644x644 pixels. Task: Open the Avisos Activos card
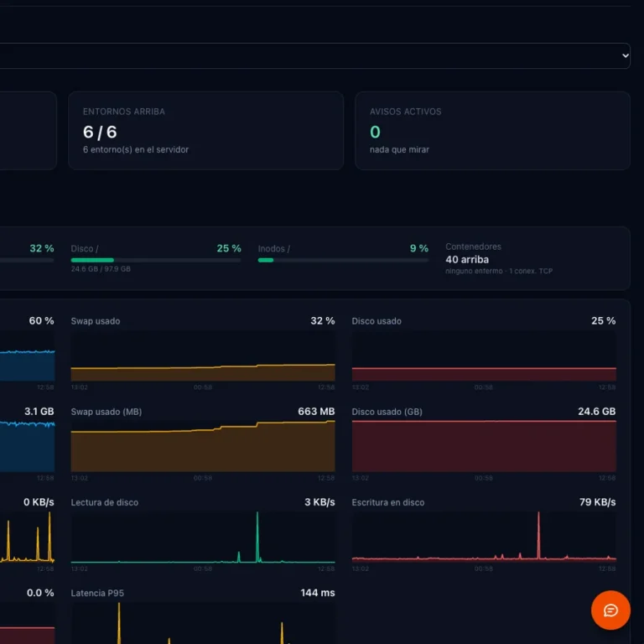[492, 131]
